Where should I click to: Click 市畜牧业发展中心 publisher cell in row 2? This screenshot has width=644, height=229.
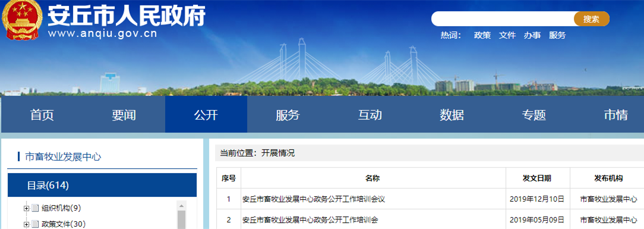pyautogui.click(x=609, y=219)
